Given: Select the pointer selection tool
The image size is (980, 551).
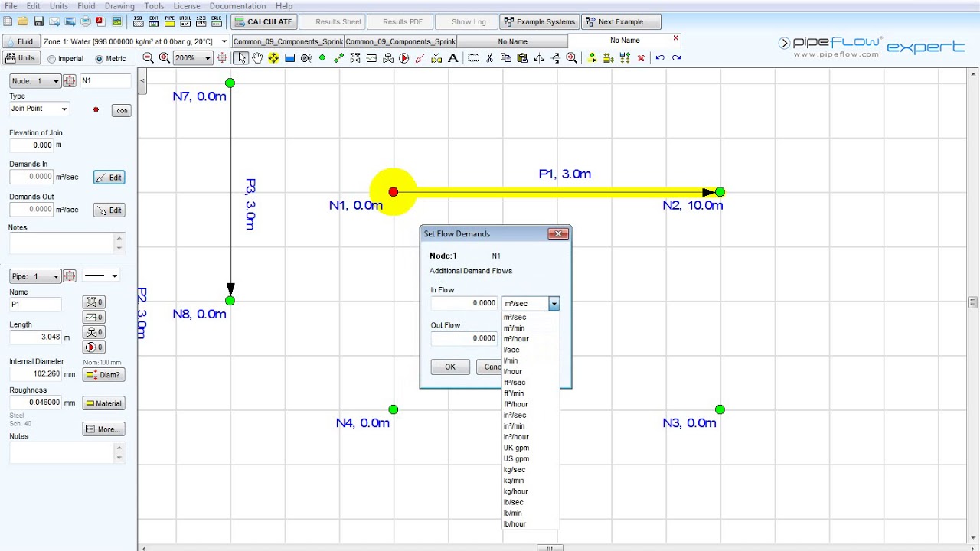Looking at the screenshot, I should click(240, 58).
